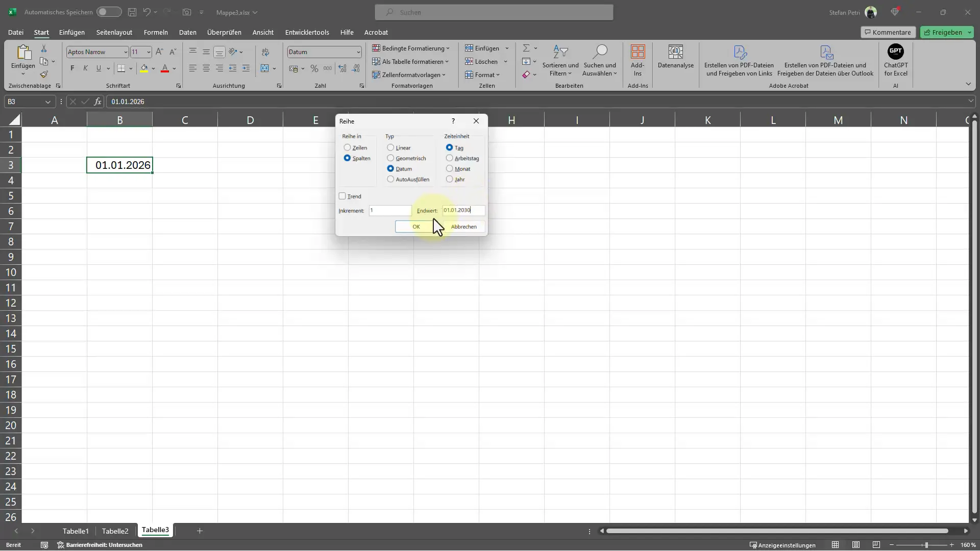Click the AutoSum sigma icon

click(526, 48)
